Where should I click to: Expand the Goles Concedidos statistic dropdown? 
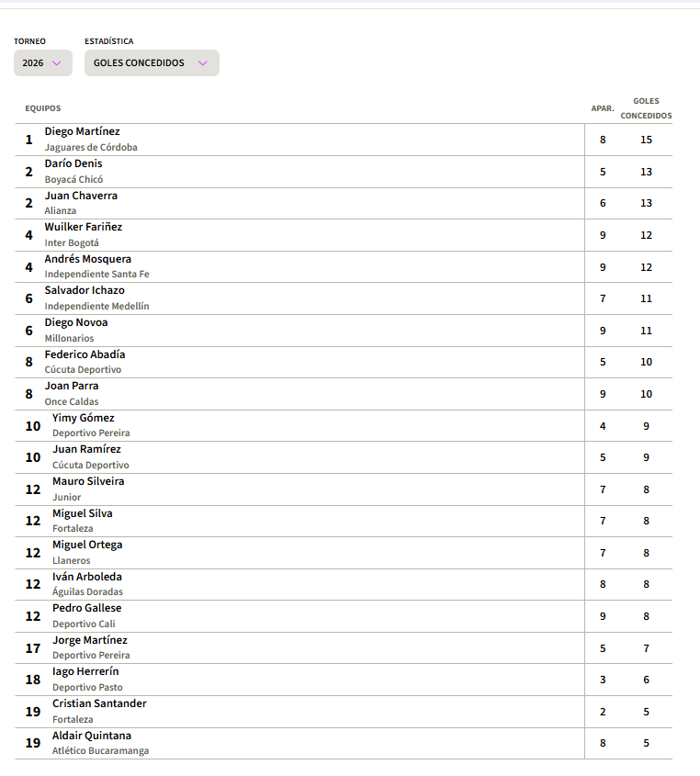(151, 63)
